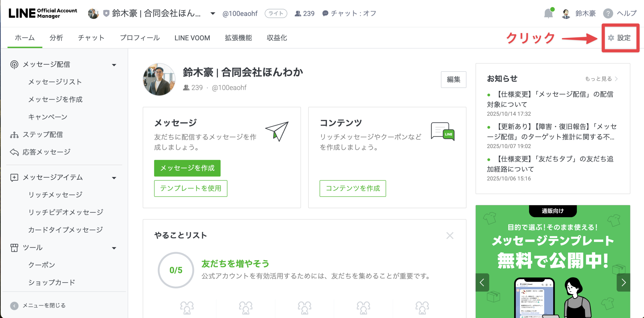Open the ヘルプ question mark icon
This screenshot has height=318, width=644.
(x=608, y=14)
